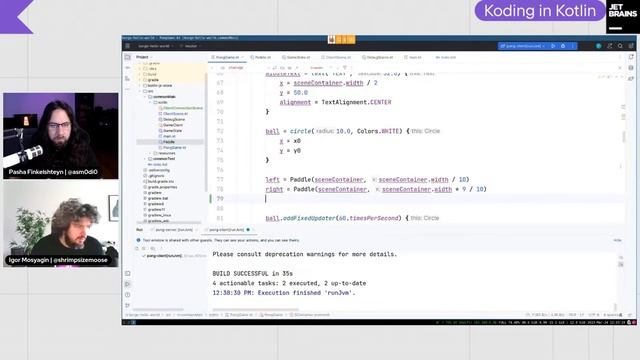Open the pong-server [runJvm] run tab
This screenshot has width=640, height=360.
tap(173, 230)
